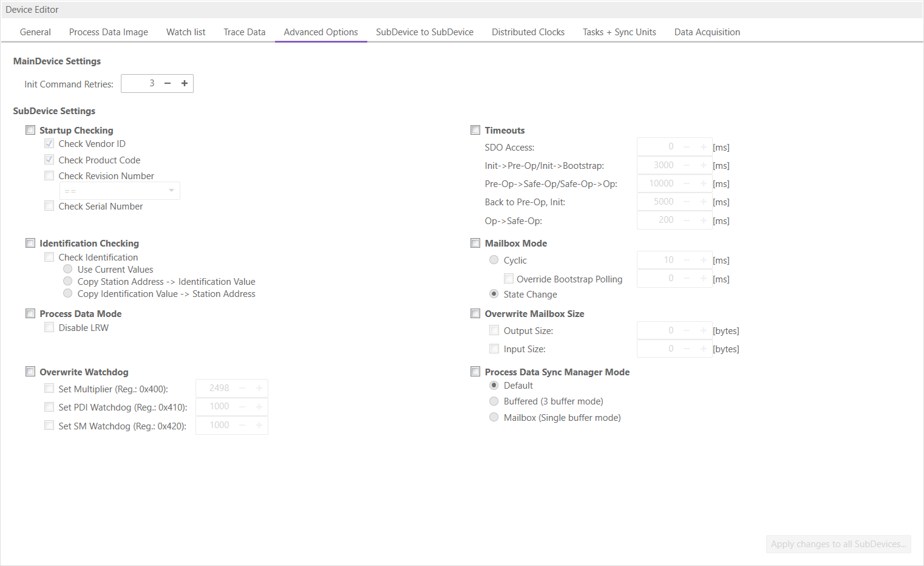
Task: Toggle the Overwrite Watchdog checkbox
Action: tap(30, 372)
